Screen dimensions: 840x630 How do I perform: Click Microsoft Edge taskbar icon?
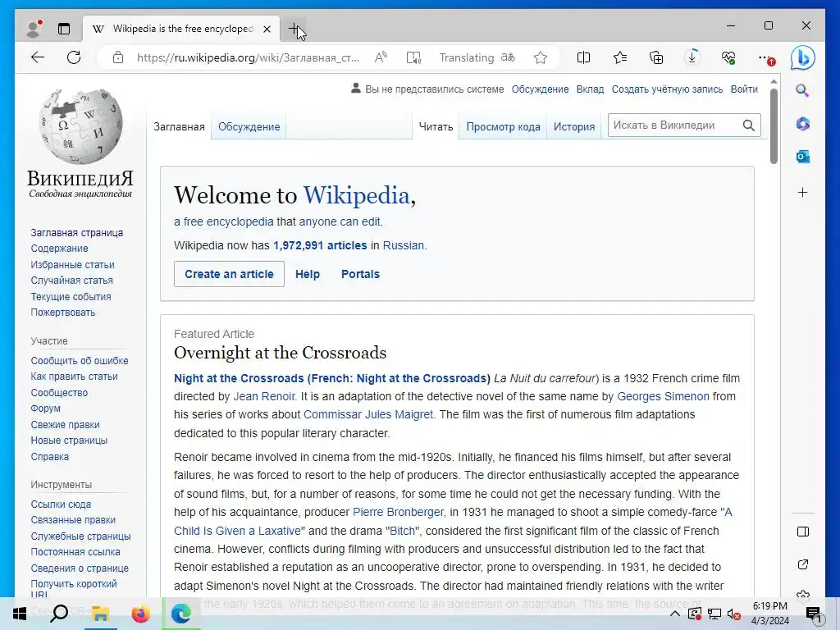click(x=181, y=614)
